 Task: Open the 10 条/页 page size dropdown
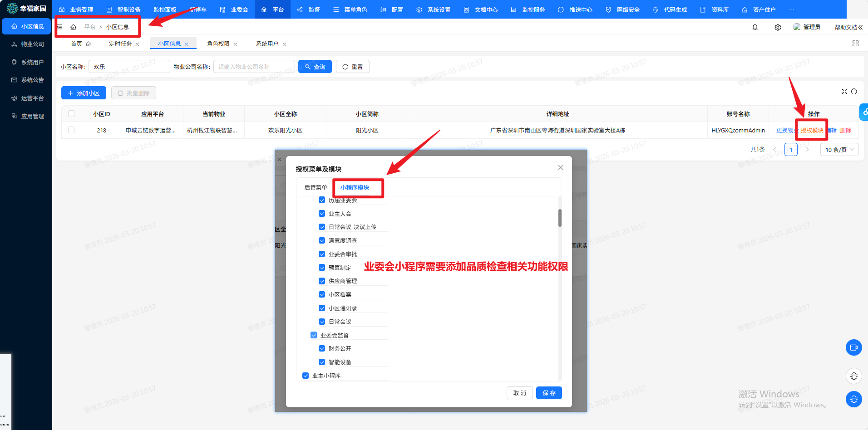click(839, 150)
